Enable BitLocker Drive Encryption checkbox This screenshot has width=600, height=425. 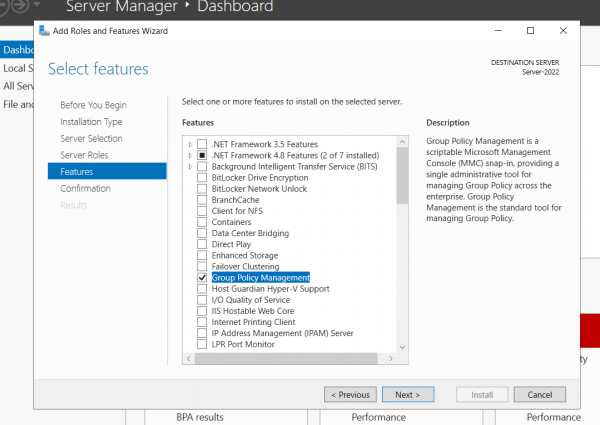[202, 178]
